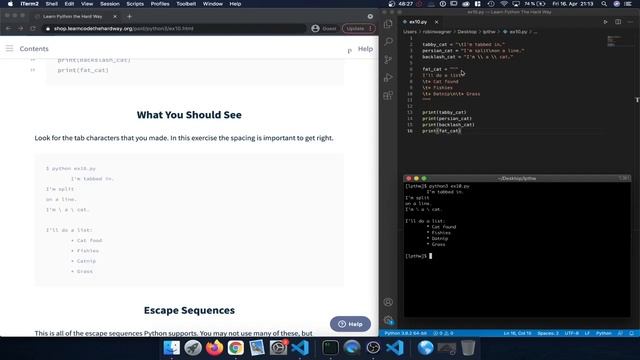Open the Scripts menu
The image size is (640, 360).
tap(135, 4)
